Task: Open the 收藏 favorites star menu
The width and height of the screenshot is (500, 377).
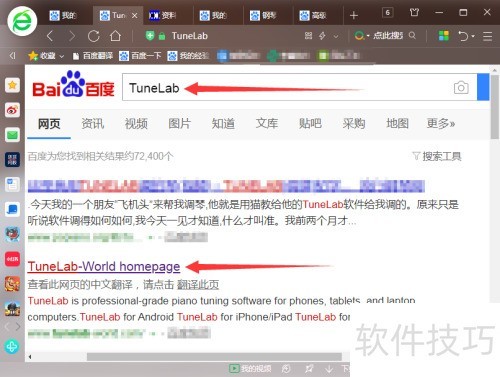Action: 46,56
